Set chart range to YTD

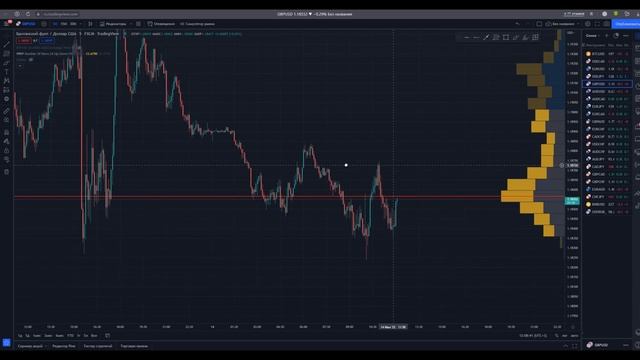coord(70,336)
